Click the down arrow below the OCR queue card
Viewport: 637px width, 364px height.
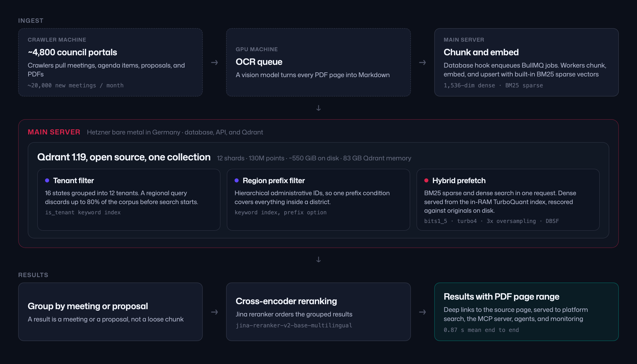click(318, 108)
